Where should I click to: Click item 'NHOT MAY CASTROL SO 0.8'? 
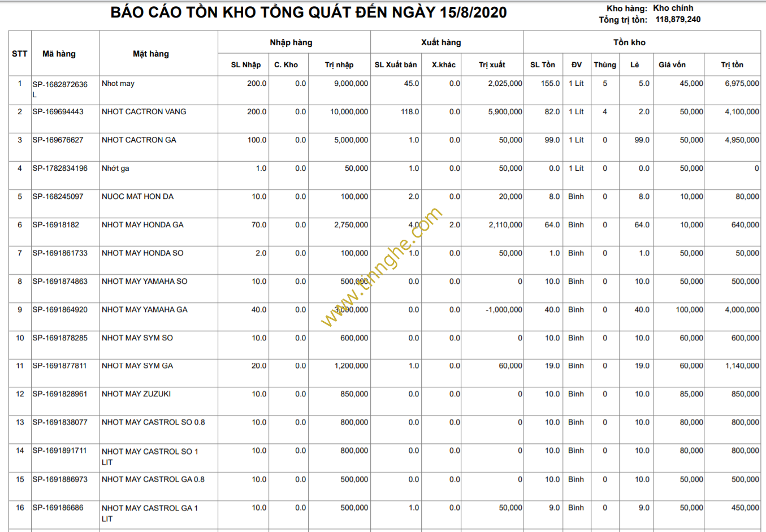click(x=153, y=422)
